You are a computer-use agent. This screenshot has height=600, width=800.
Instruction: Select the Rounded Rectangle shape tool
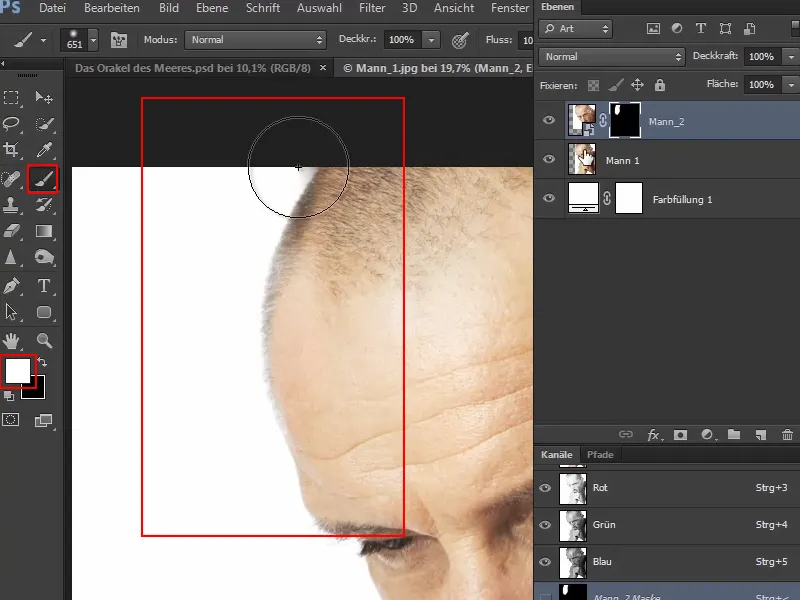(x=44, y=312)
